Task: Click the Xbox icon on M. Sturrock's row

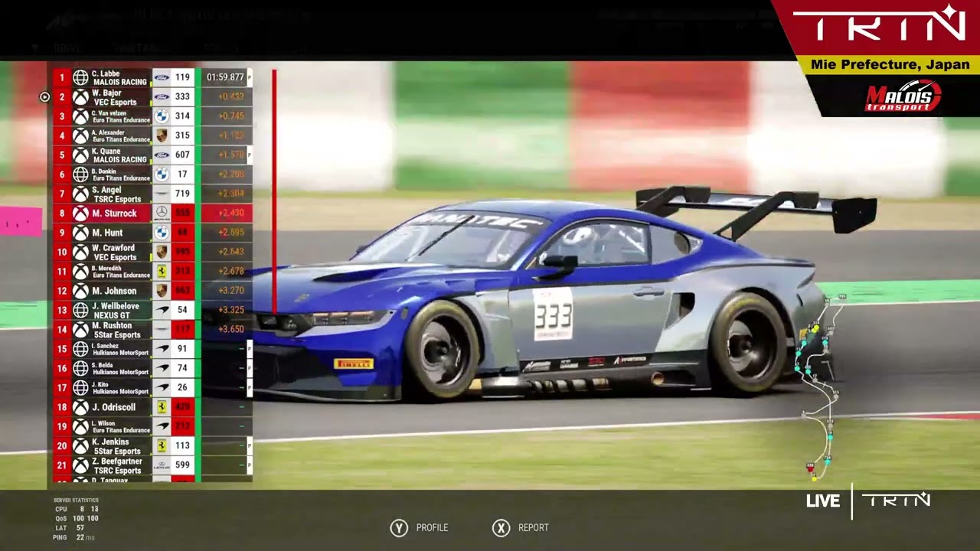Action: tap(80, 214)
